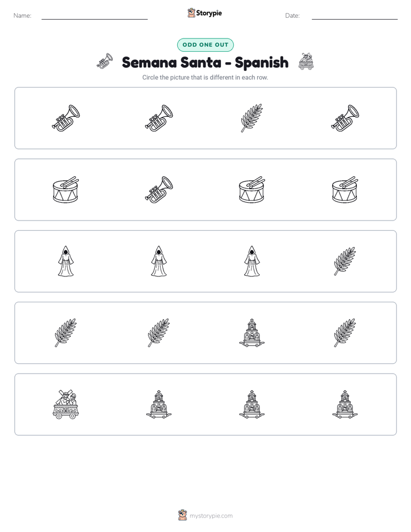Click the procession float icon right of the title
411x532 pixels.
coord(306,62)
